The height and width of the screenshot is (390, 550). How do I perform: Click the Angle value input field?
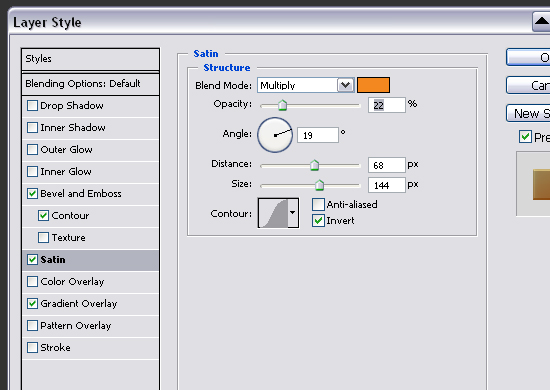[x=318, y=135]
